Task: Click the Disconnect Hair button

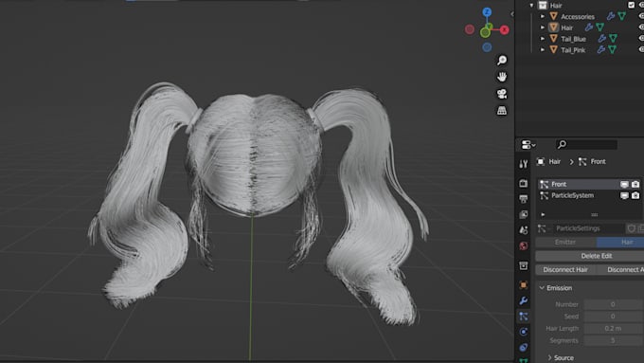Action: (x=565, y=270)
